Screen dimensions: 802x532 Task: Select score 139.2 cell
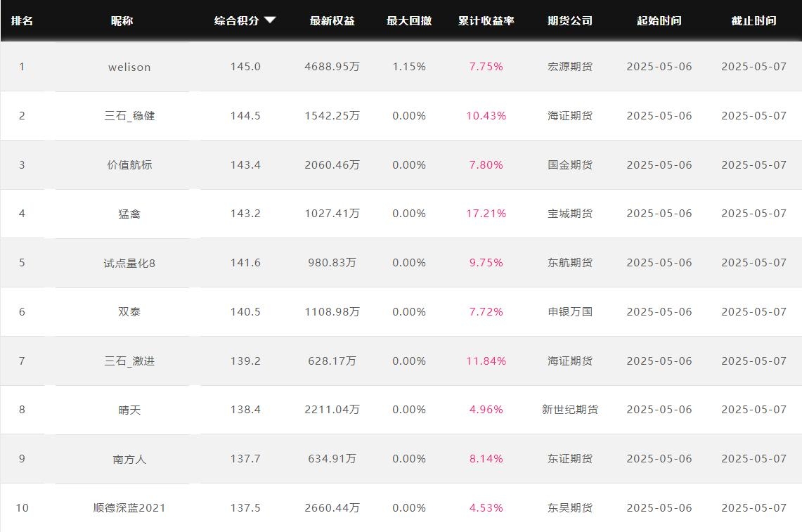[245, 361]
